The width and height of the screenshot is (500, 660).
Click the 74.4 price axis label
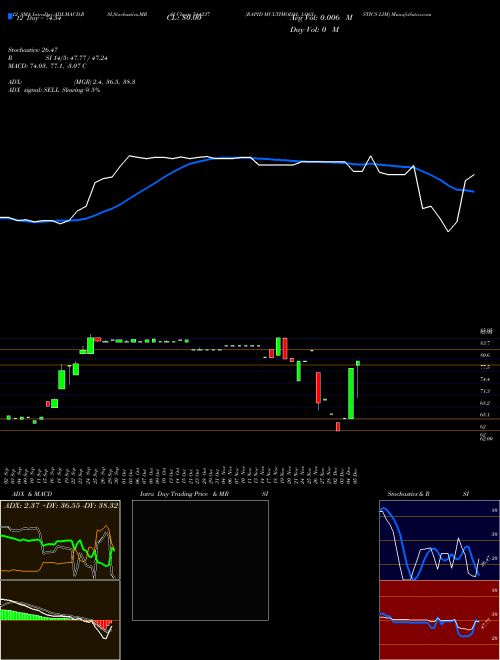pos(485,379)
